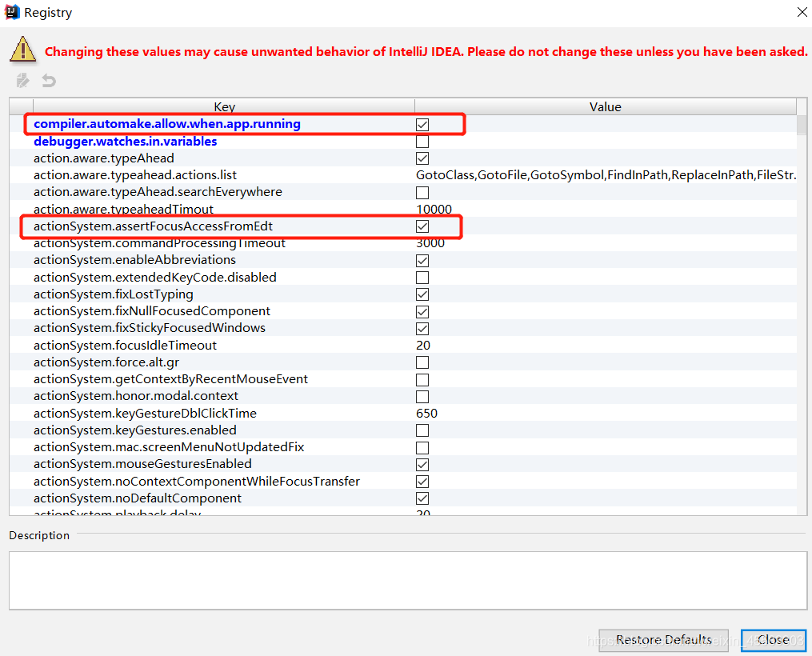Click the Close button
812x656 pixels.
[773, 640]
